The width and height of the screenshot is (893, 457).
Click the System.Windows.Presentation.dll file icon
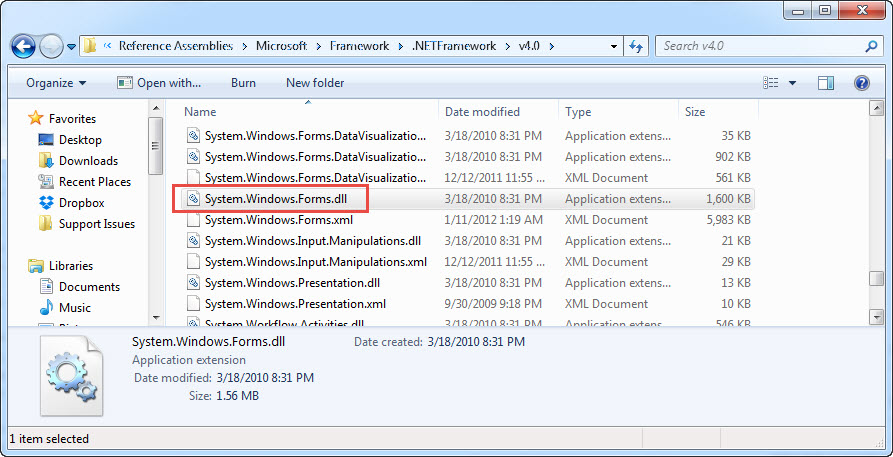pos(194,283)
